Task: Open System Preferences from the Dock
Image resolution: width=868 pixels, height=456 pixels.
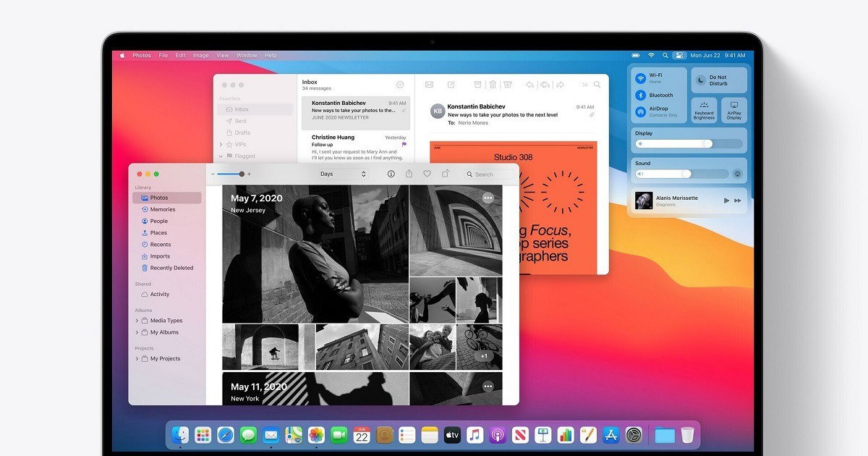Action: pyautogui.click(x=634, y=435)
